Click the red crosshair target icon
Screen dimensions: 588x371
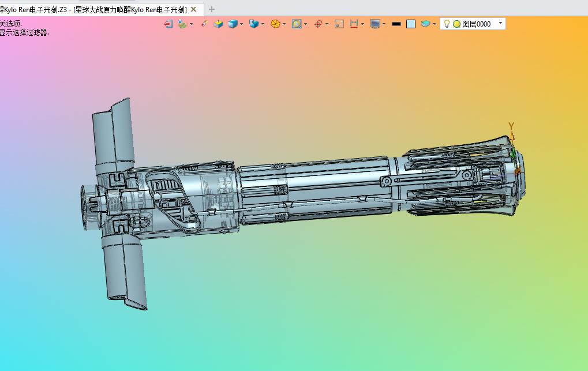(x=318, y=24)
